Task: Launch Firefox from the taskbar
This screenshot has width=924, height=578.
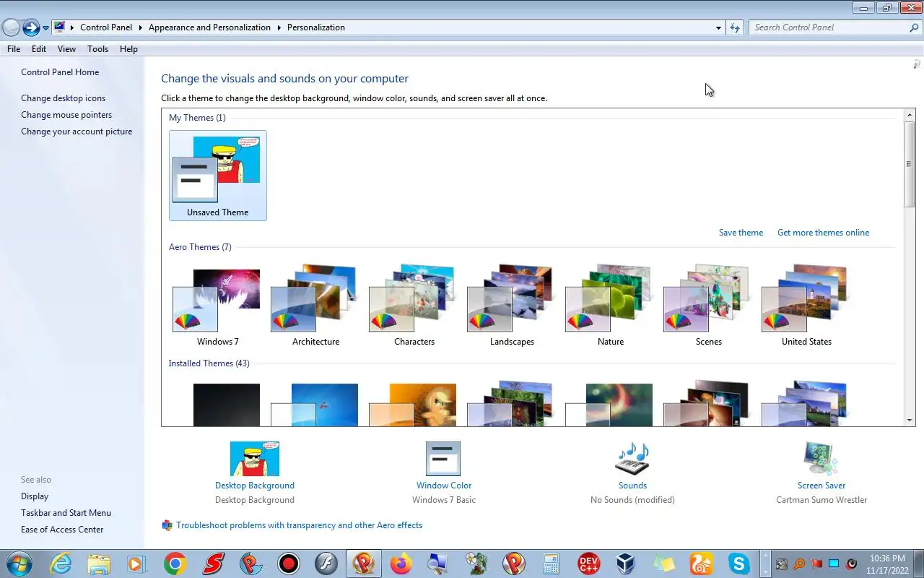Action: tap(401, 564)
